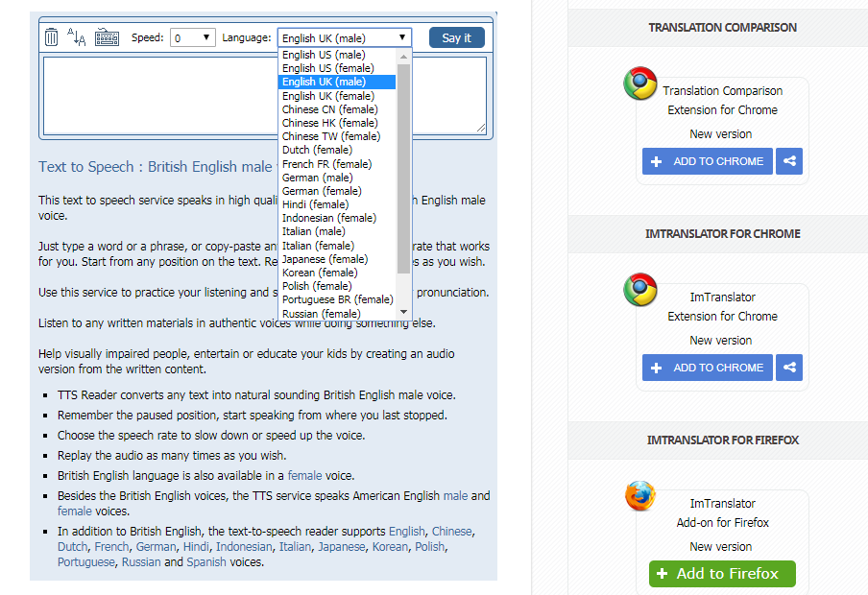The height and width of the screenshot is (595, 868).
Task: Open the English language link
Action: click(407, 532)
